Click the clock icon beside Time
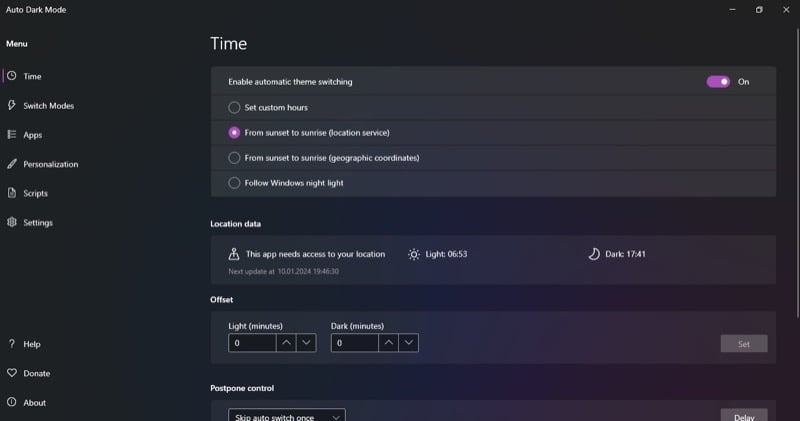 tap(12, 76)
